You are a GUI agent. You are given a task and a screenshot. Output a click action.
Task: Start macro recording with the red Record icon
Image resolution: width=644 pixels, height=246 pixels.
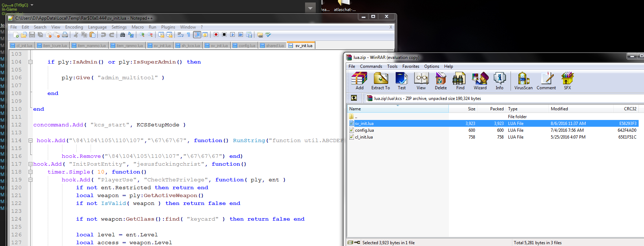[216, 35]
